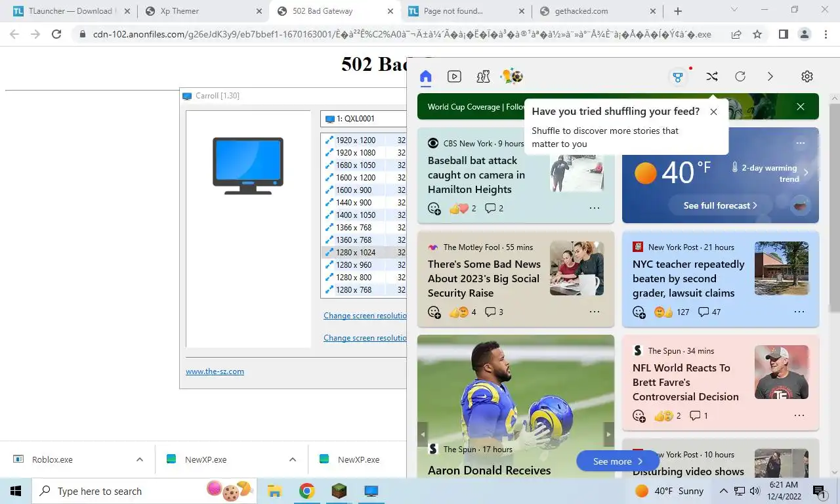Refresh the news feed
The image size is (840, 504).
[740, 77]
